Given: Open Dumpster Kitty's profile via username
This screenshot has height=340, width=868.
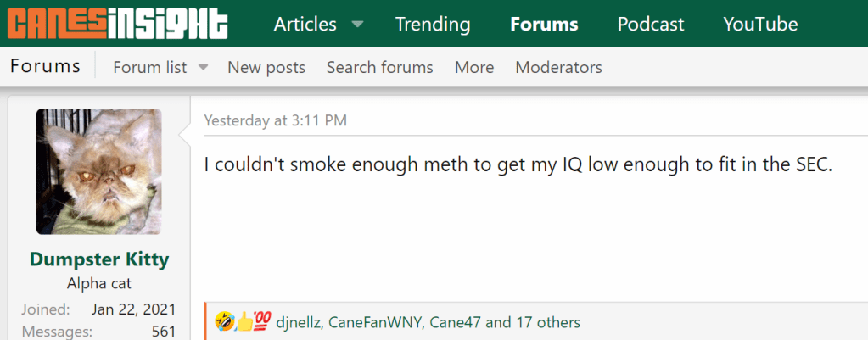Looking at the screenshot, I should pyautogui.click(x=99, y=259).
